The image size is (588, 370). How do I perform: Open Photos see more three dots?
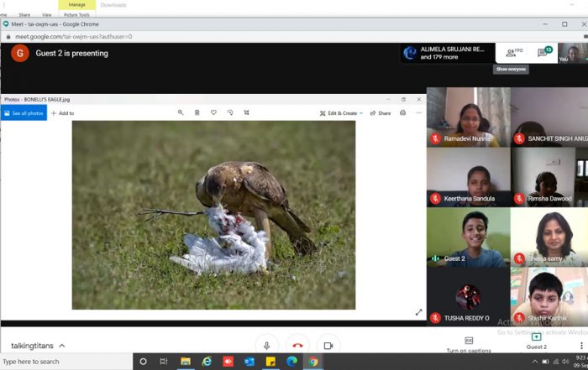[419, 112]
